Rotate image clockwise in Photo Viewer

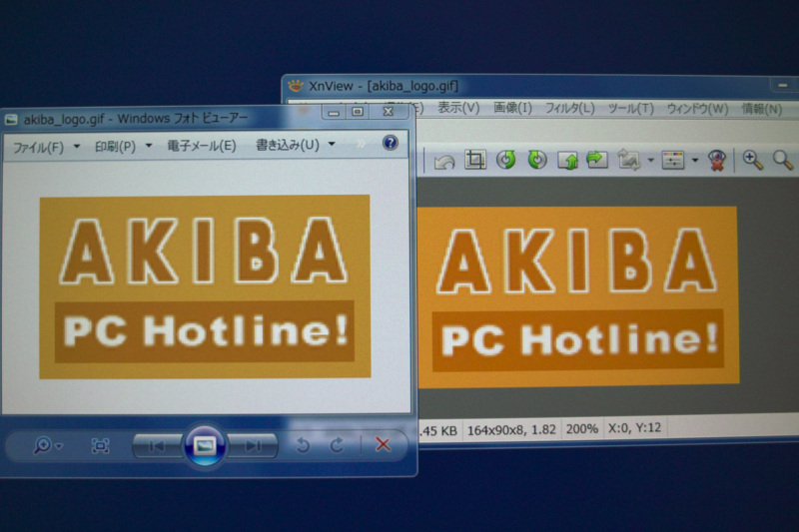click(x=337, y=445)
